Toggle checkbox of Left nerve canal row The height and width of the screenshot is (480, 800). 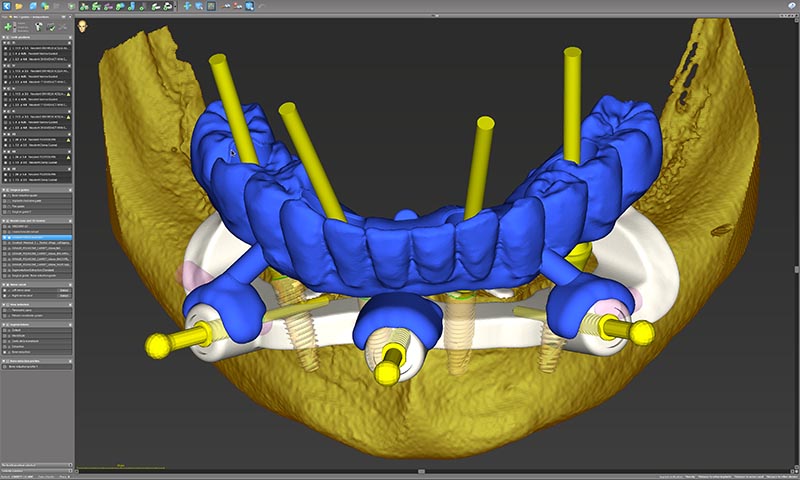point(6,292)
